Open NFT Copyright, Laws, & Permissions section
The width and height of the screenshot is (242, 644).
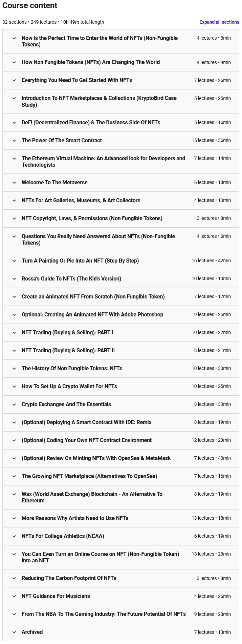click(x=92, y=218)
